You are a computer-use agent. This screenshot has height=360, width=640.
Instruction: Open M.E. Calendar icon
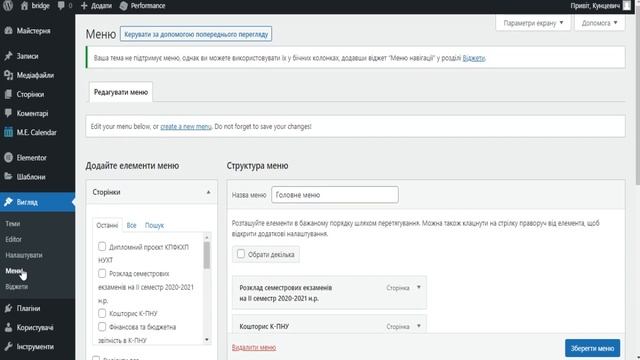(8, 132)
